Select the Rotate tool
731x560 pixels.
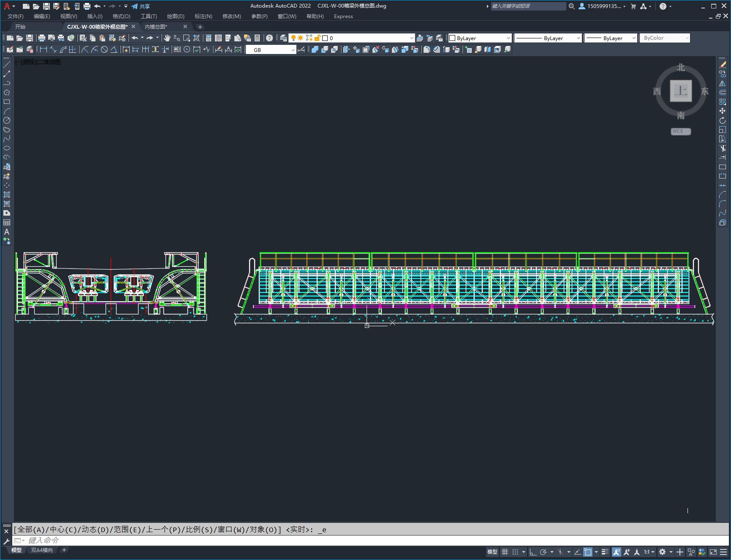pyautogui.click(x=723, y=120)
